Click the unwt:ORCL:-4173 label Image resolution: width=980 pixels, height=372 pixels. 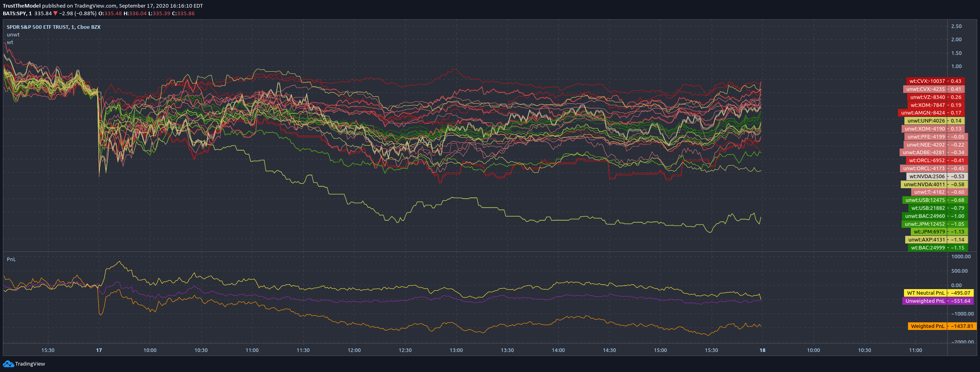tap(934, 168)
